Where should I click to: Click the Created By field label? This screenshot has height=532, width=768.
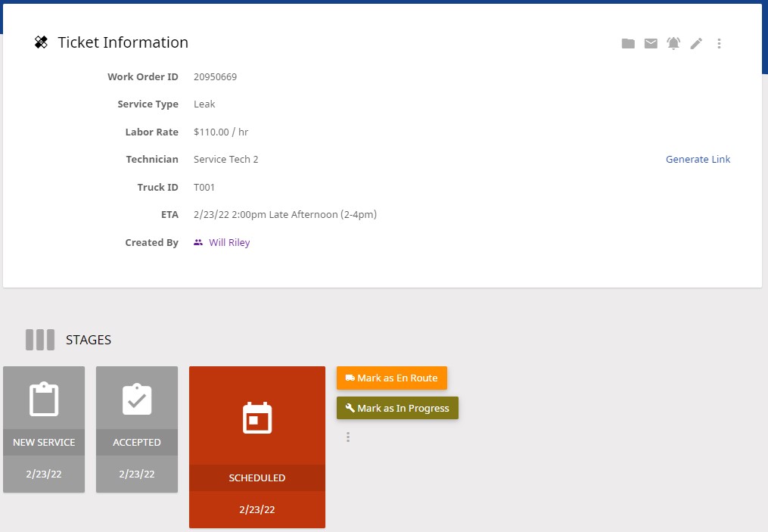pos(152,242)
